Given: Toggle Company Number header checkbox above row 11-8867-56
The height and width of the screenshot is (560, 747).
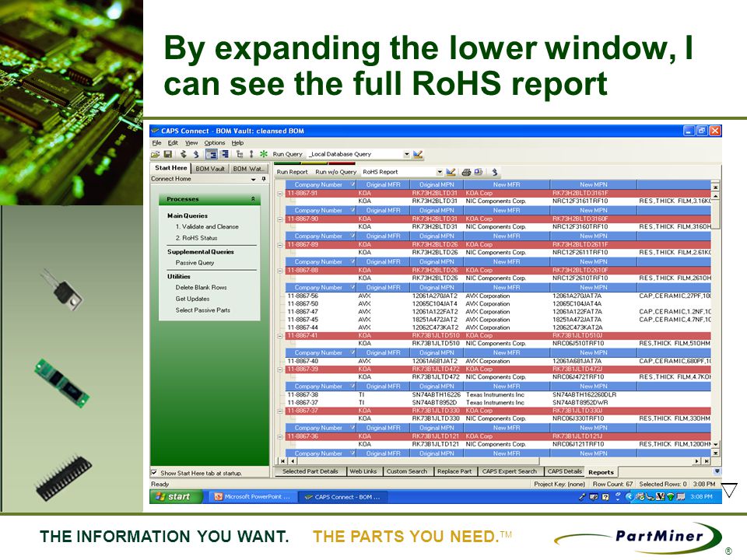Looking at the screenshot, I should point(353,288).
